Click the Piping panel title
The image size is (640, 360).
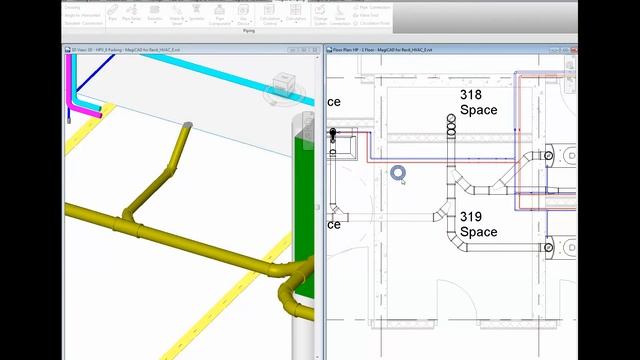click(x=249, y=31)
